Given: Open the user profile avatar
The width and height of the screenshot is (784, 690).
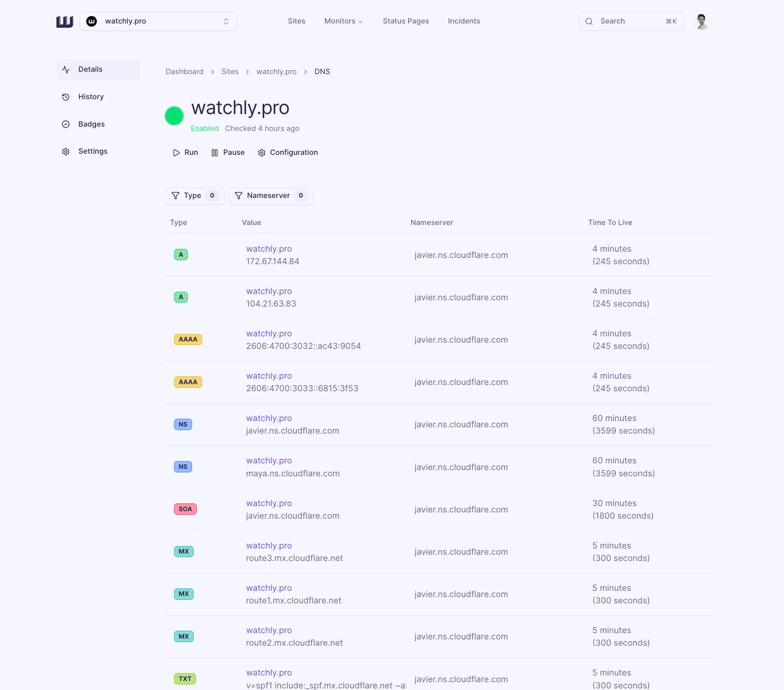Looking at the screenshot, I should pyautogui.click(x=701, y=22).
